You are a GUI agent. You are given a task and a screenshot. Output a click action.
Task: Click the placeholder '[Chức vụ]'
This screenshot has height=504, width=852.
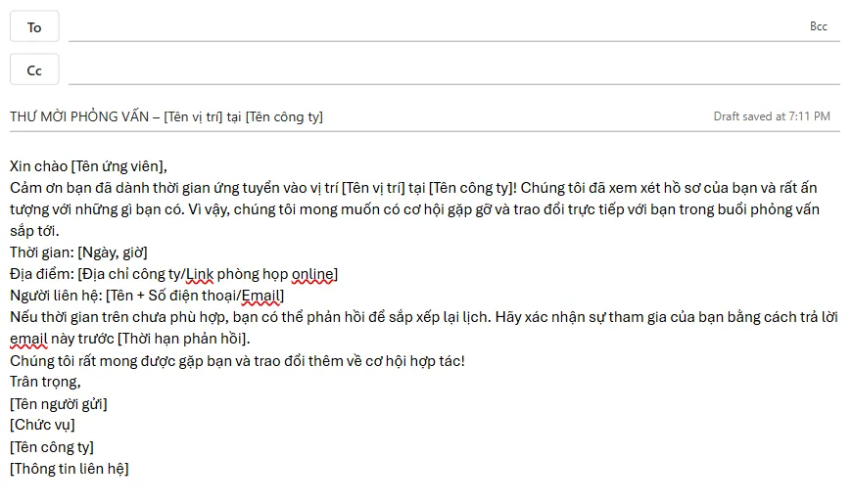pos(42,425)
